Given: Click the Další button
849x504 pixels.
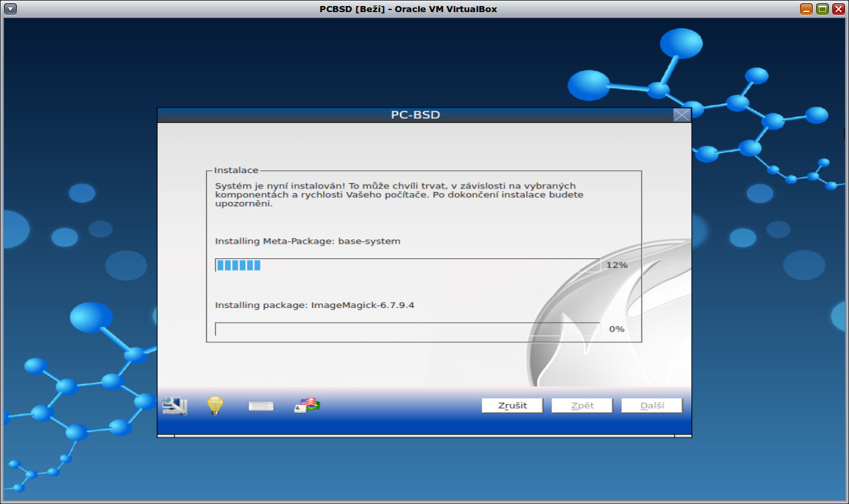Looking at the screenshot, I should click(651, 405).
